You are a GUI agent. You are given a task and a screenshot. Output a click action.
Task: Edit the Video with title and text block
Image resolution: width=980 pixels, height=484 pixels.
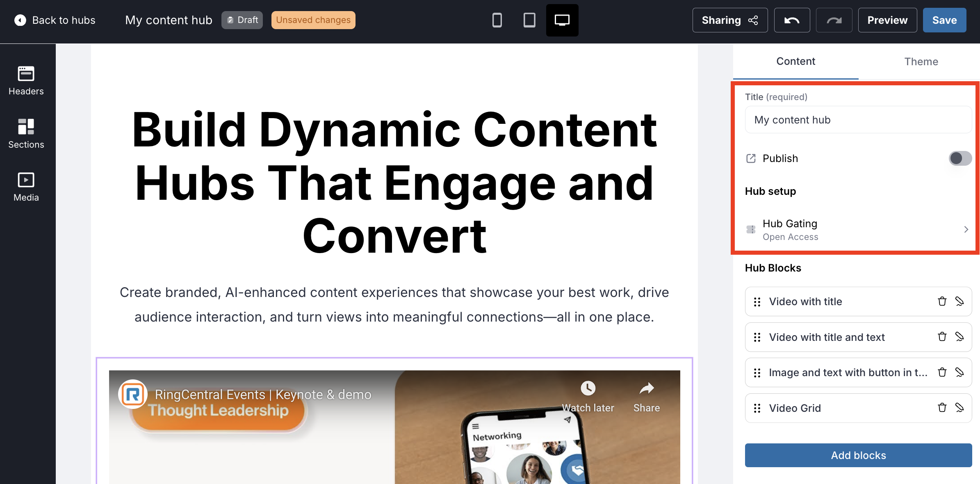pyautogui.click(x=959, y=337)
